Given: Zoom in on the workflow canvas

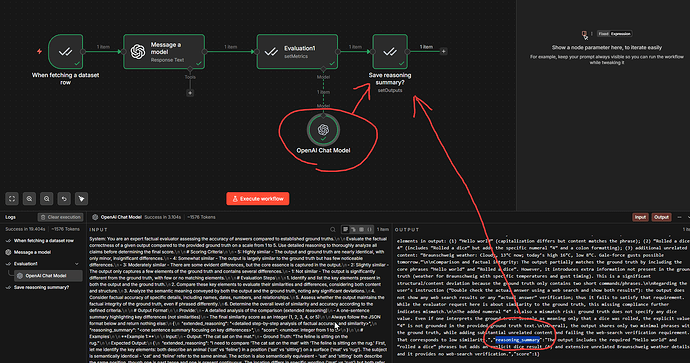Looking at the screenshot, I should point(29,199).
